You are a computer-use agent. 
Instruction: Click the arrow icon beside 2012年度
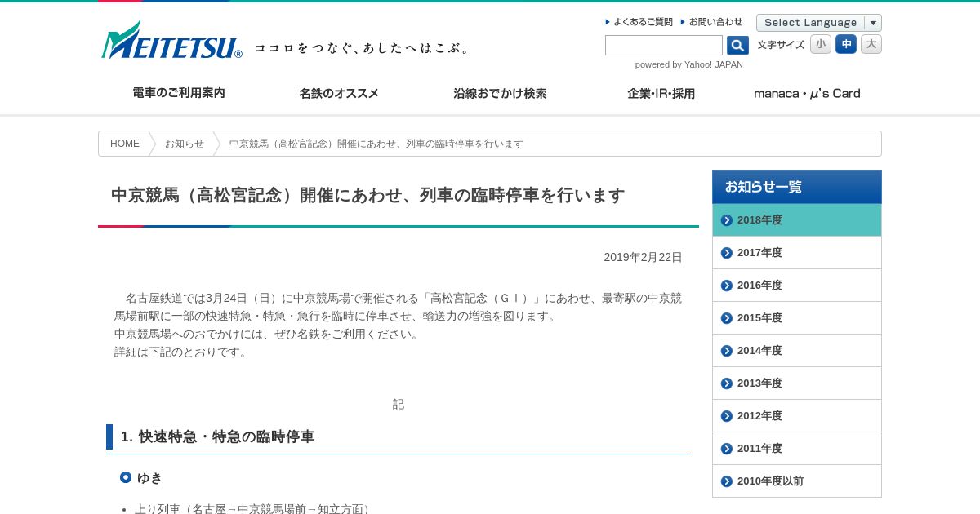727,416
